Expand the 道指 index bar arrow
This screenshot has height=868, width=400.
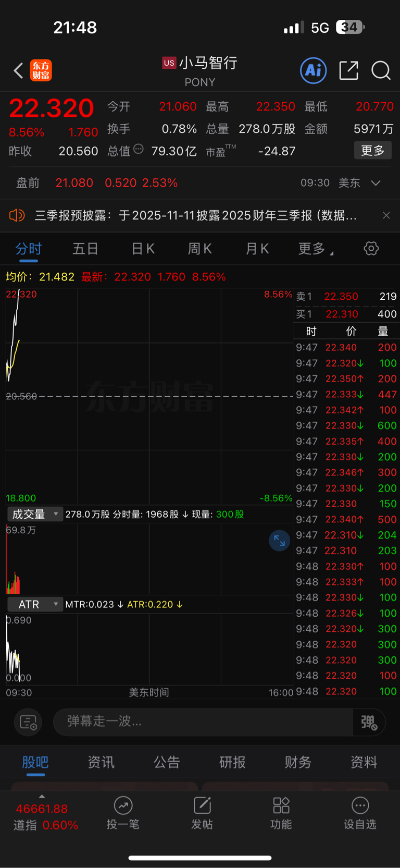42,797
